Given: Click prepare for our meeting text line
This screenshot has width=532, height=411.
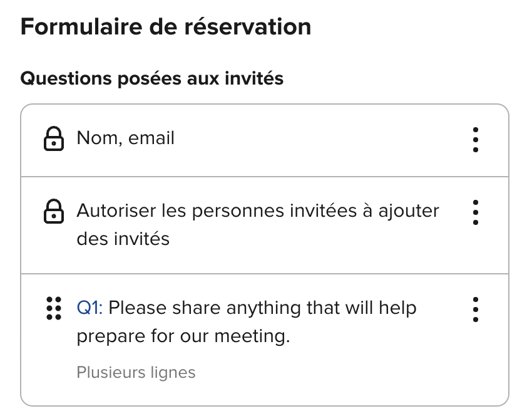Looking at the screenshot, I should [x=183, y=336].
